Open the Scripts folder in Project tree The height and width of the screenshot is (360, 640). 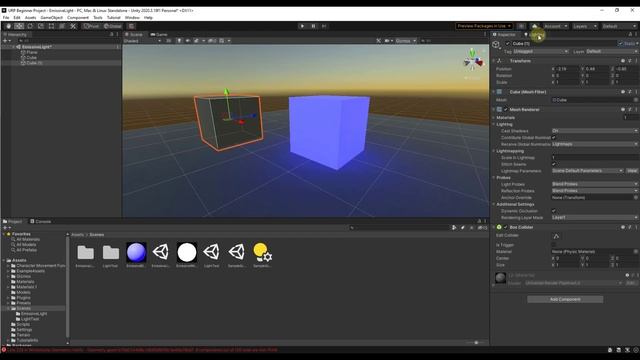click(x=23, y=324)
